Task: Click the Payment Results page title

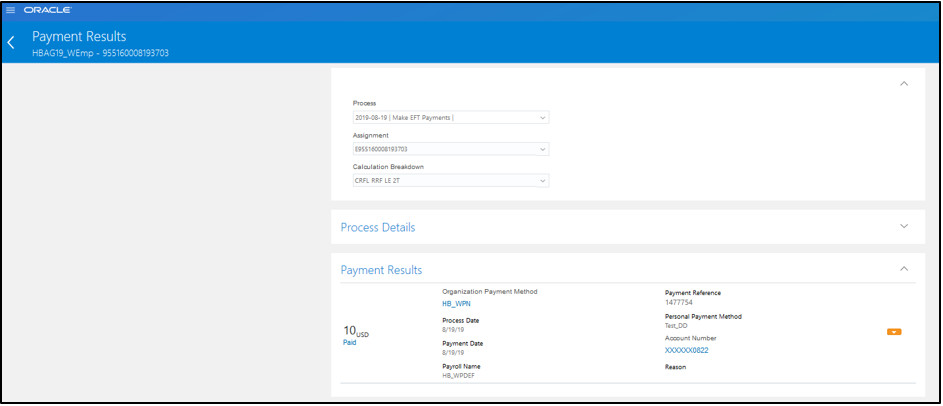Action: [79, 37]
